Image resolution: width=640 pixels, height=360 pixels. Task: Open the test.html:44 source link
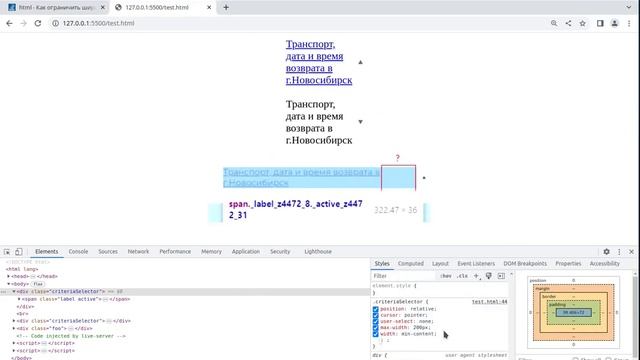tap(489, 302)
